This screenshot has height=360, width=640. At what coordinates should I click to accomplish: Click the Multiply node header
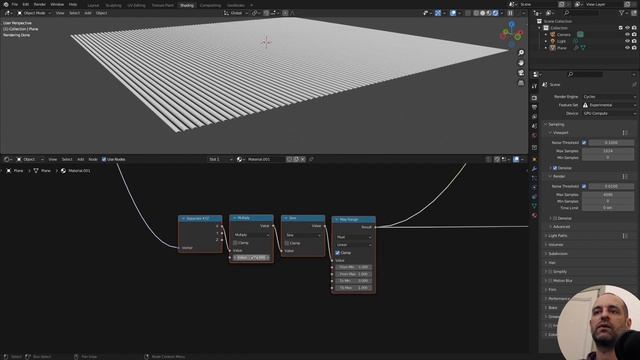(x=251, y=218)
